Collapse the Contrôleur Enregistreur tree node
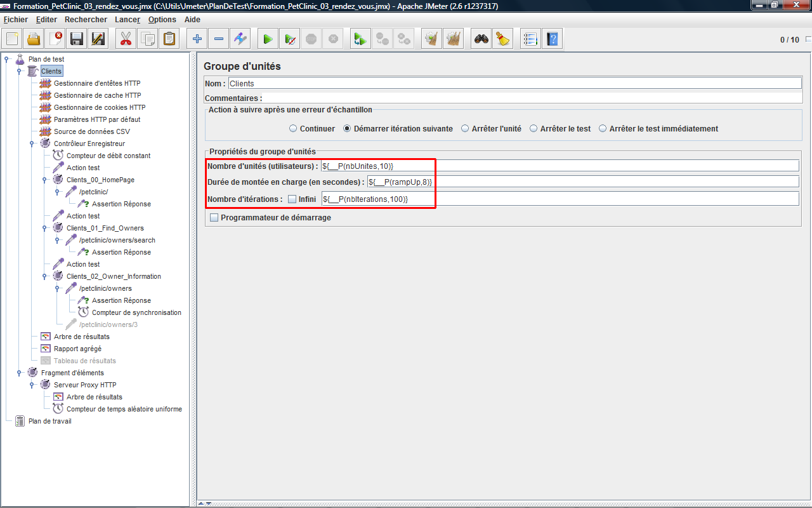This screenshot has height=508, width=812. pos(32,144)
